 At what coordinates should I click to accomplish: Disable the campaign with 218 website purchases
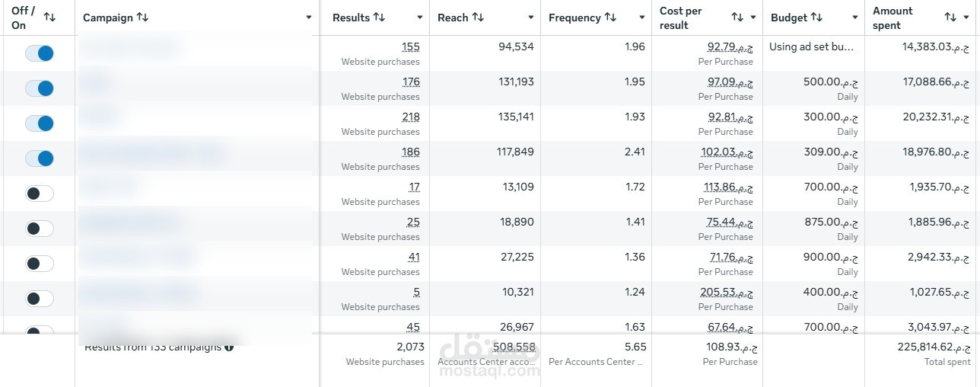click(40, 123)
